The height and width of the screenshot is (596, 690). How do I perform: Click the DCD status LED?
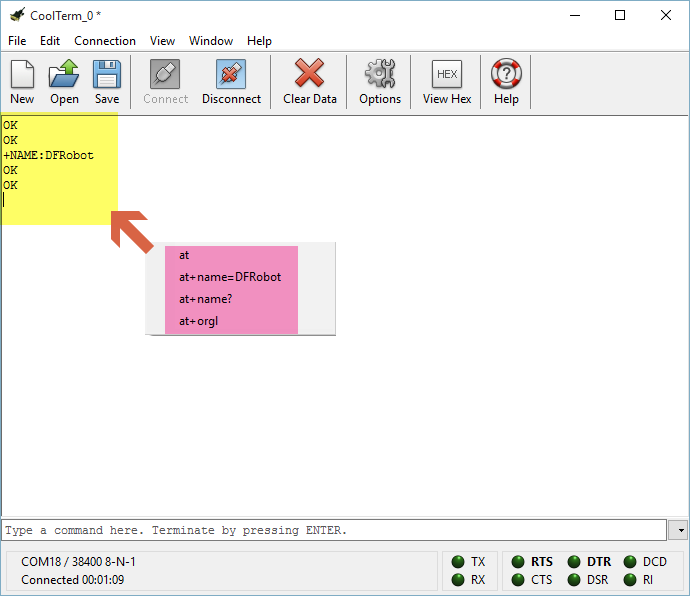click(630, 562)
